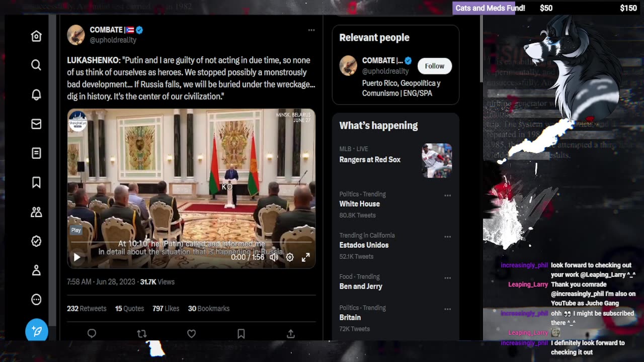Open the More circle icon in sidebar
Viewport: 644px width, 362px height.
tap(36, 300)
